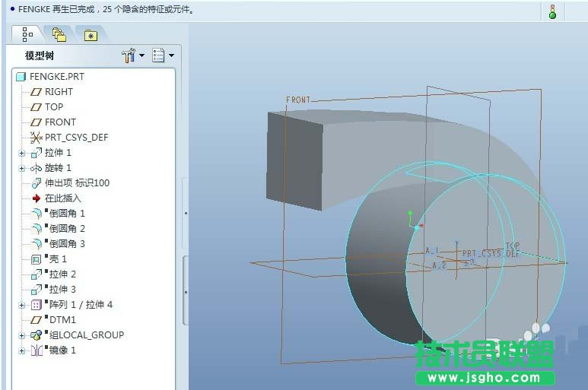Click the FRONT plane icon in tree
This screenshot has height=390, width=588.
click(x=36, y=122)
